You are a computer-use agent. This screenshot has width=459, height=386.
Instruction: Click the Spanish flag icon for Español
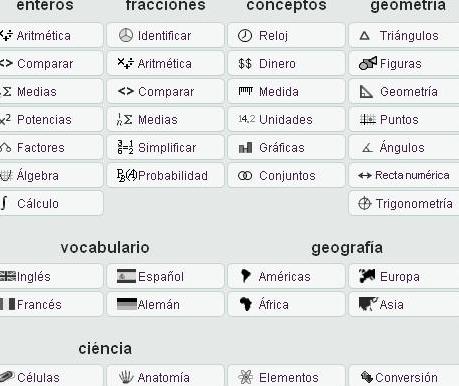point(126,276)
